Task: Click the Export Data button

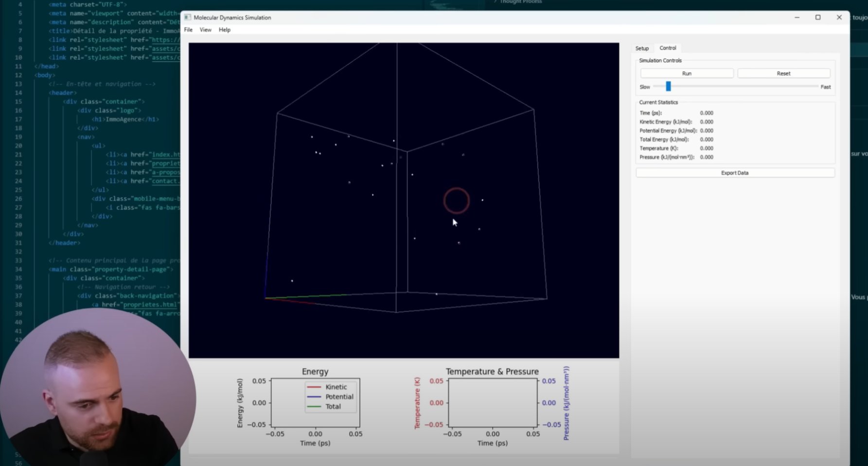Action: (735, 173)
